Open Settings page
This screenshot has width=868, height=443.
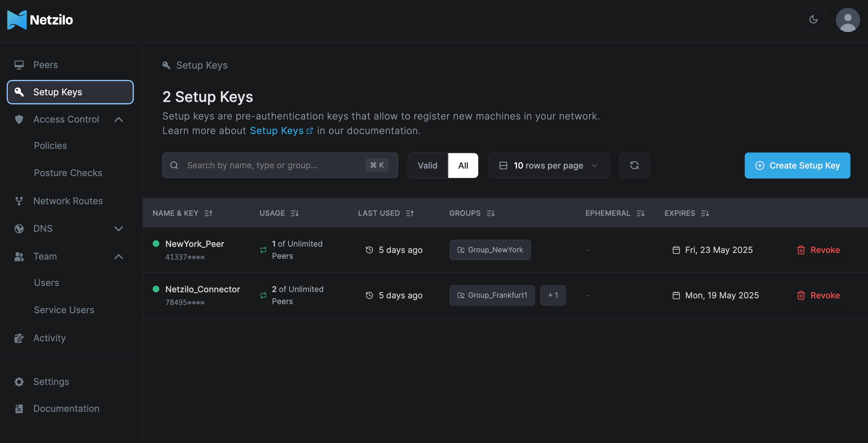point(51,382)
